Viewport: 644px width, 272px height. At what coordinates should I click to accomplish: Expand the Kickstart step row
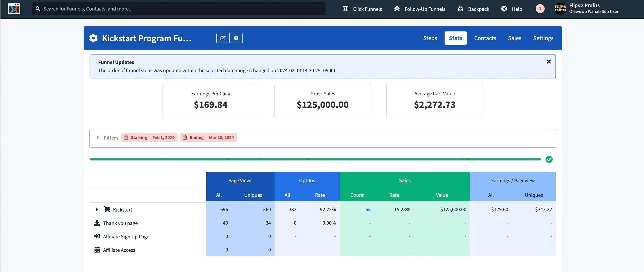pos(97,209)
